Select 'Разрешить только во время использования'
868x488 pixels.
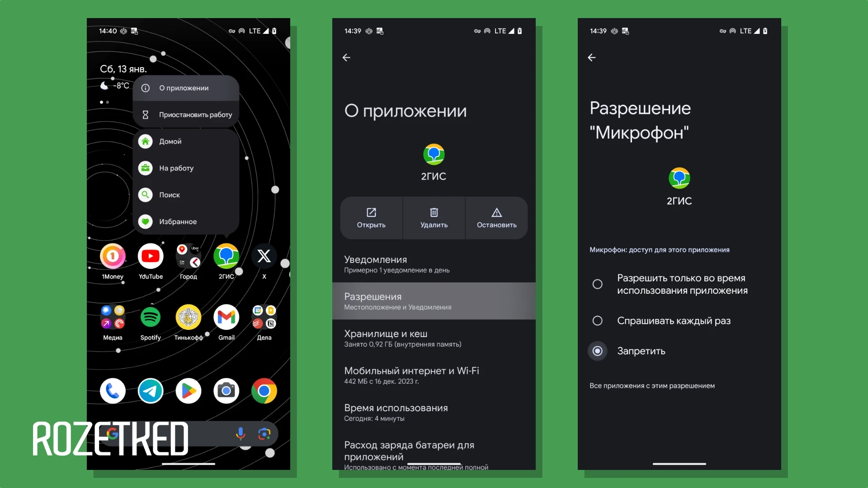click(598, 283)
